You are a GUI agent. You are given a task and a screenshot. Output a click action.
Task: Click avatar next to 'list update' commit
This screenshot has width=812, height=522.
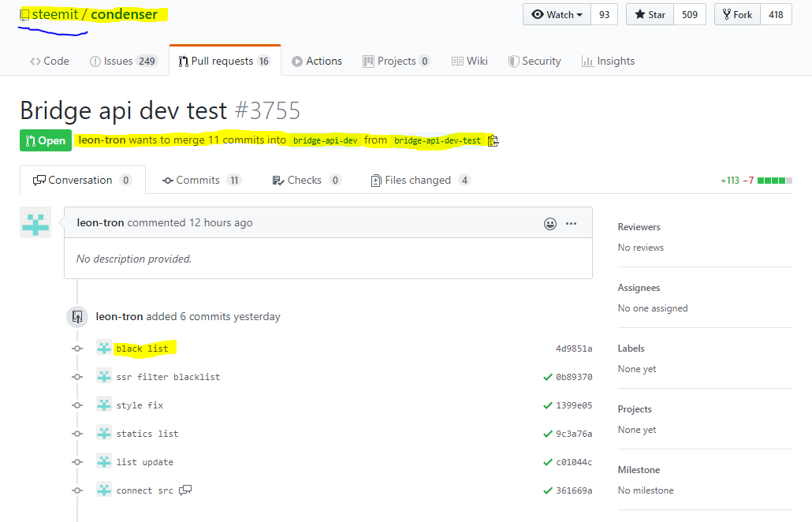coord(103,462)
